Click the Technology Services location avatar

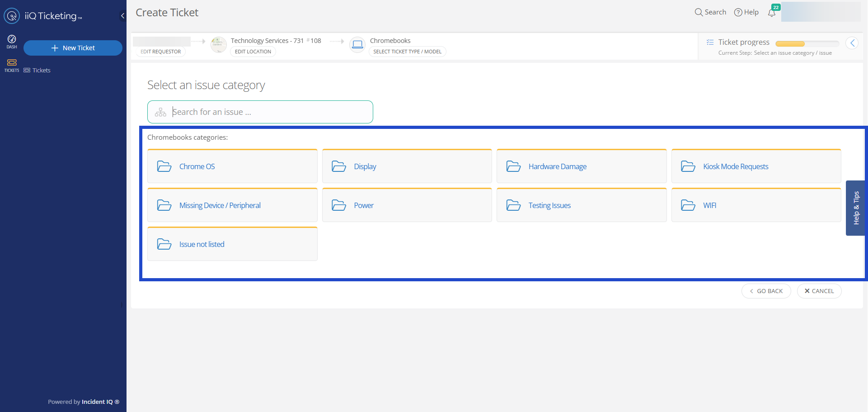coord(219,45)
